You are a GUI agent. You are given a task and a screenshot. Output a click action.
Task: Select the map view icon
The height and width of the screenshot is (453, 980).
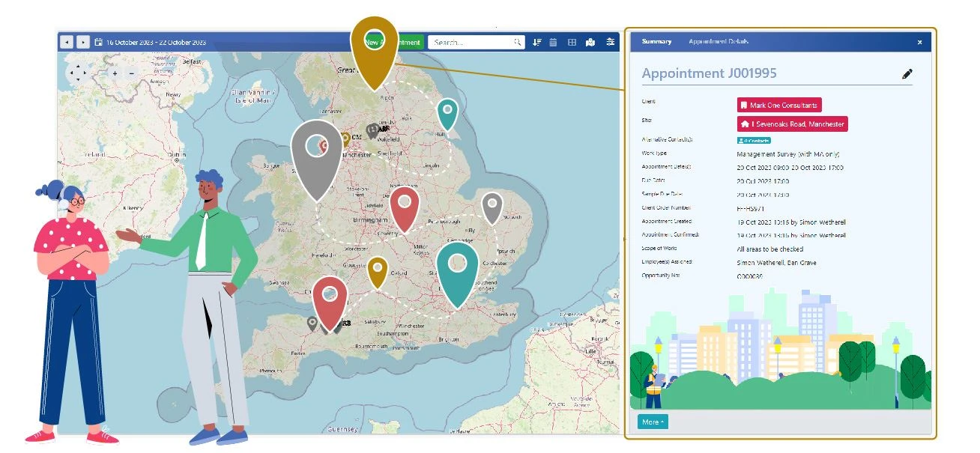[590, 43]
